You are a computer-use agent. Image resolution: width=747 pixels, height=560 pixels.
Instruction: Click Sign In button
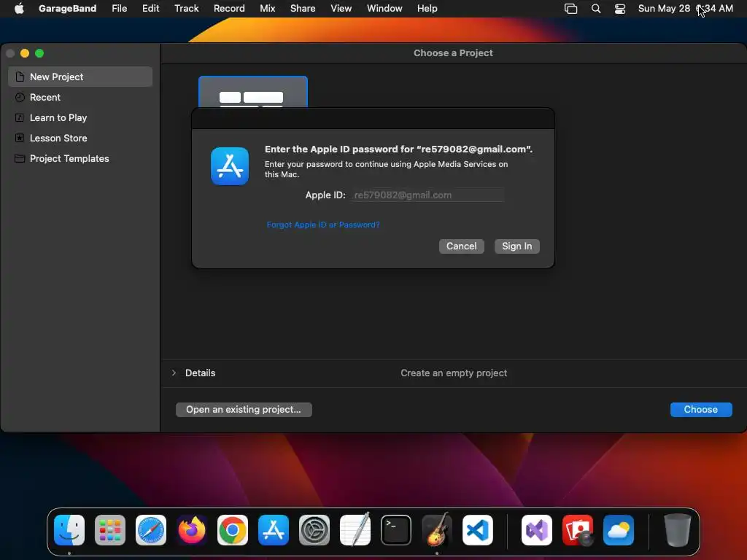tap(517, 246)
